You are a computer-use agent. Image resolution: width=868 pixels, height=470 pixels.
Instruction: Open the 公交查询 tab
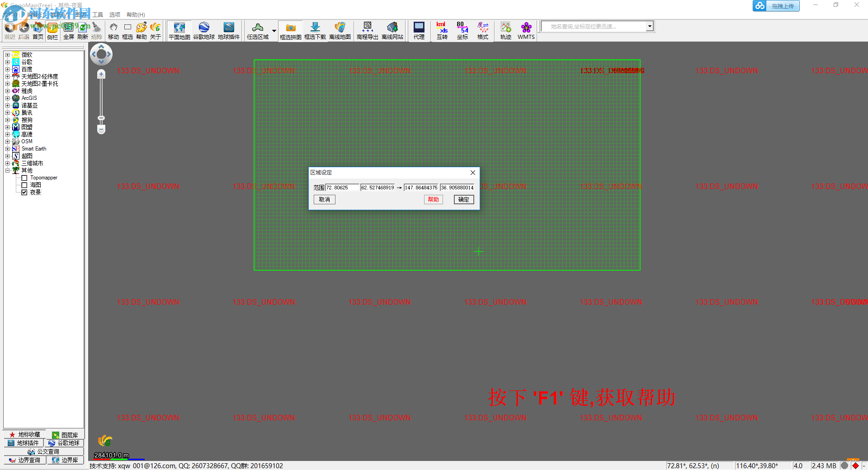coord(43,451)
